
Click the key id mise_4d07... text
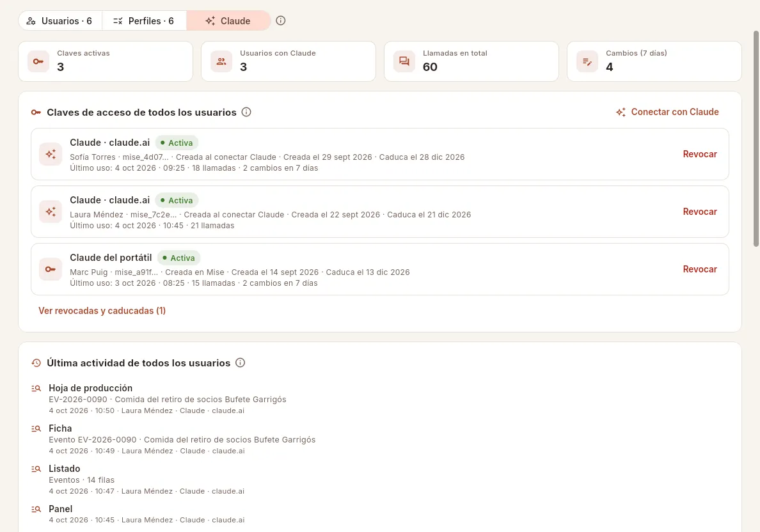click(x=145, y=157)
